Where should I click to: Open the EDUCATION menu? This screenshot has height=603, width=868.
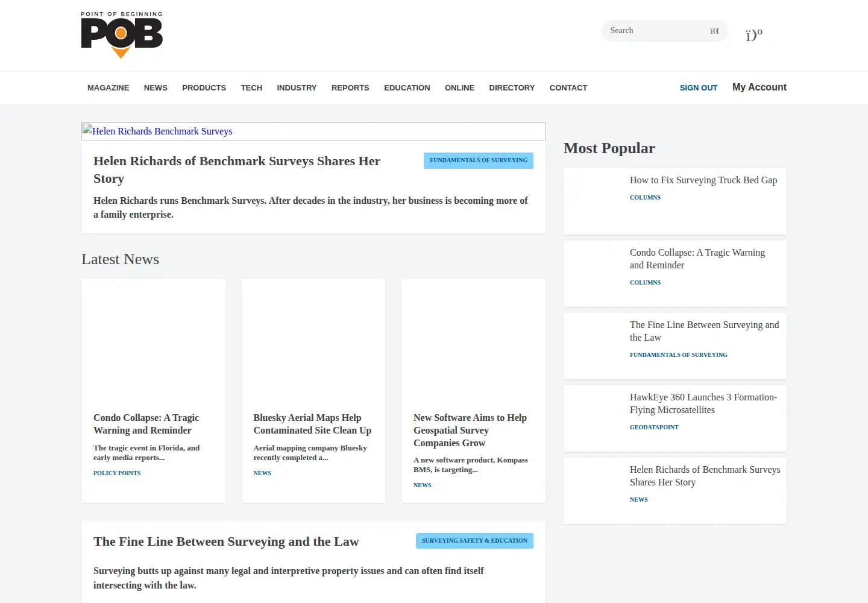[x=407, y=88]
